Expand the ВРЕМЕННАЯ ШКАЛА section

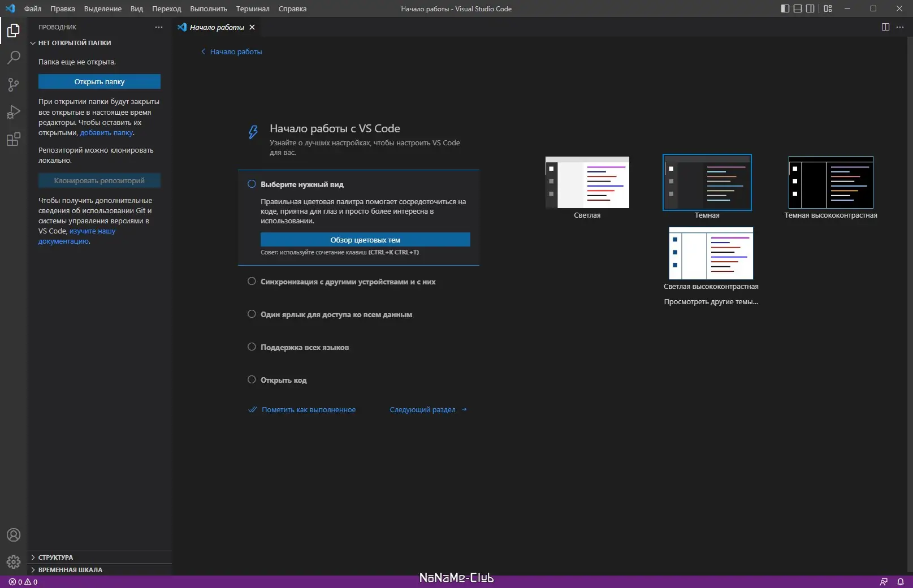pyautogui.click(x=99, y=570)
